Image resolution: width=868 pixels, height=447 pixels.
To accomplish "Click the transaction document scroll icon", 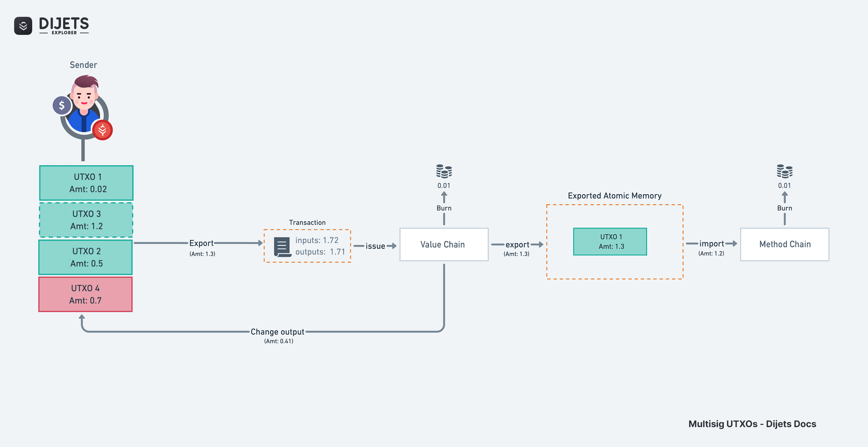I will pos(282,247).
